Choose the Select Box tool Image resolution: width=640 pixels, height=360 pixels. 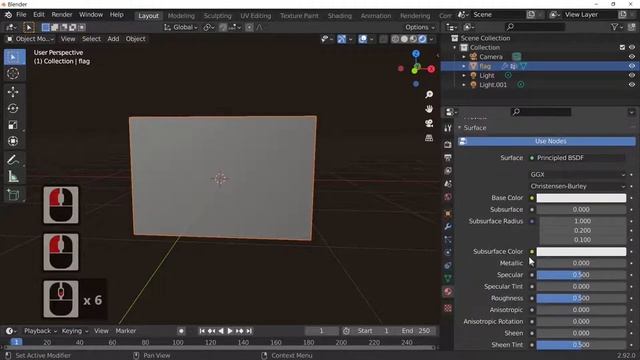(x=15, y=58)
